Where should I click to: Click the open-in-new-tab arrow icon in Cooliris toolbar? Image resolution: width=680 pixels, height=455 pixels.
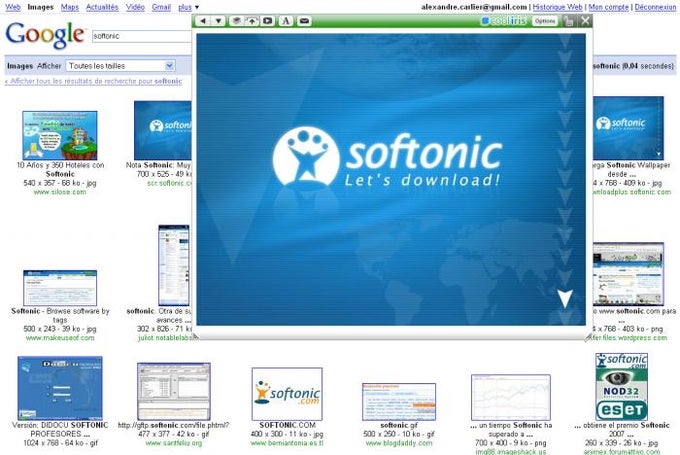(x=252, y=21)
